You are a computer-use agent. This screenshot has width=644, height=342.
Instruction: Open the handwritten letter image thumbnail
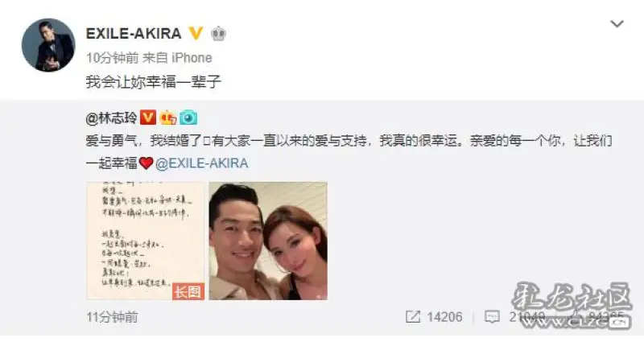pyautogui.click(x=146, y=241)
